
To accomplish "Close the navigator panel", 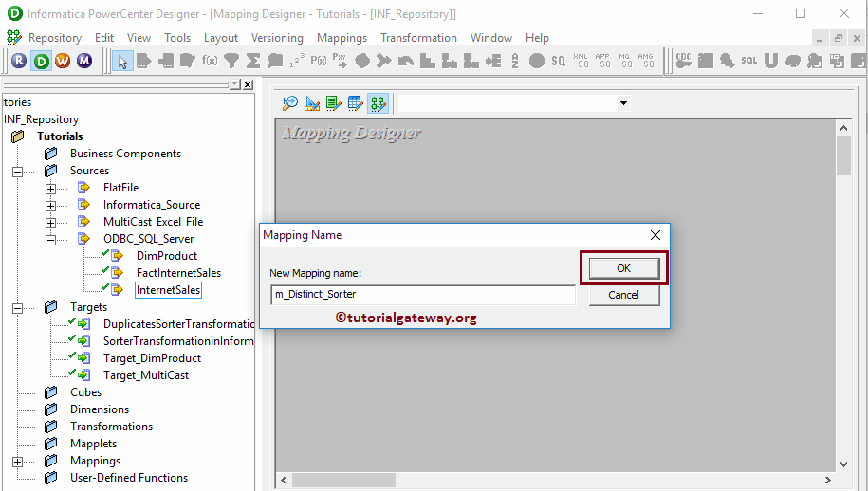I will click(248, 84).
